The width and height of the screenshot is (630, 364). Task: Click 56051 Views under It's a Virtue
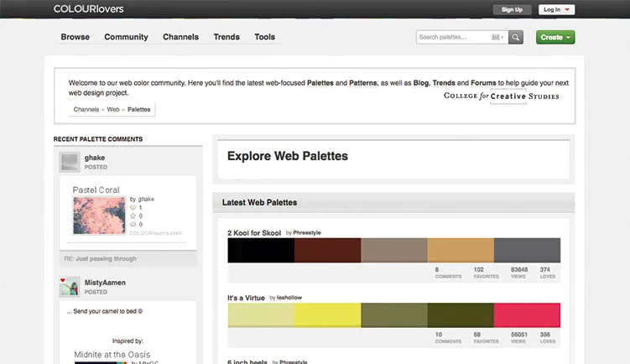pyautogui.click(x=519, y=338)
